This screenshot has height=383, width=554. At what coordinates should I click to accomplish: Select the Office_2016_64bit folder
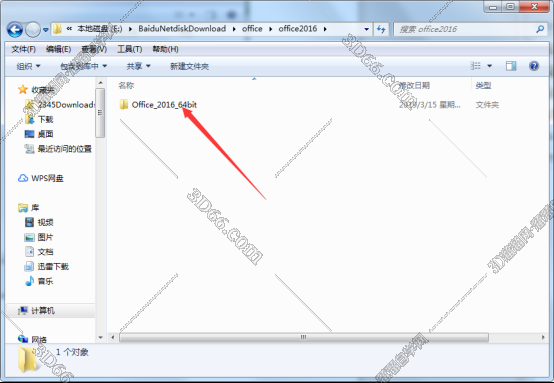tap(158, 105)
